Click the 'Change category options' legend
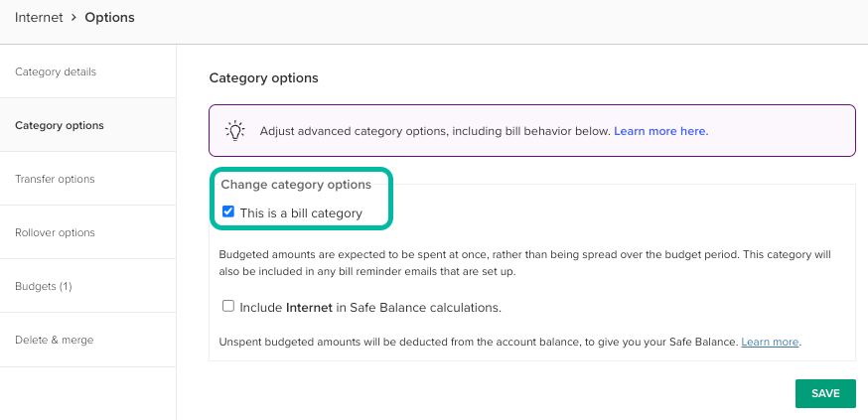The width and height of the screenshot is (868, 420). tap(296, 184)
